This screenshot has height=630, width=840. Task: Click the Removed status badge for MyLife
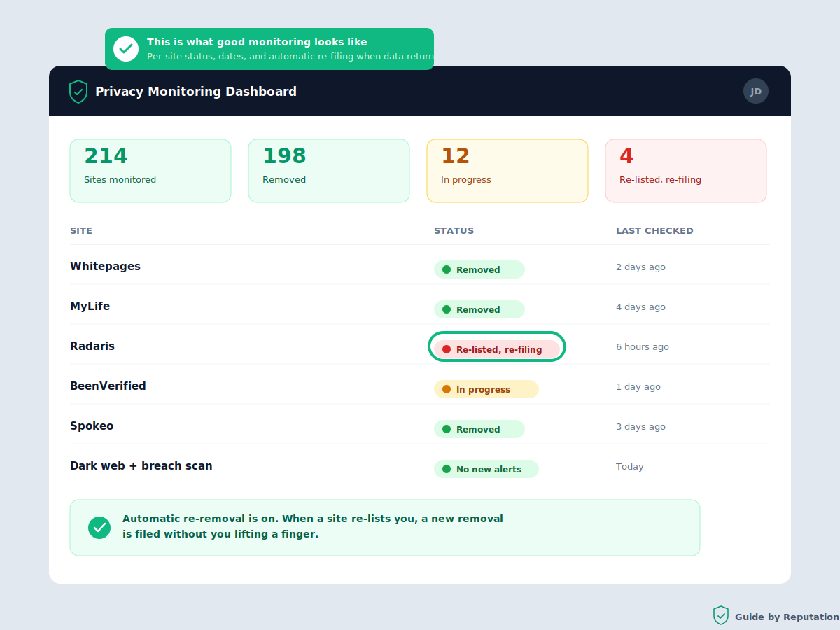tap(479, 309)
